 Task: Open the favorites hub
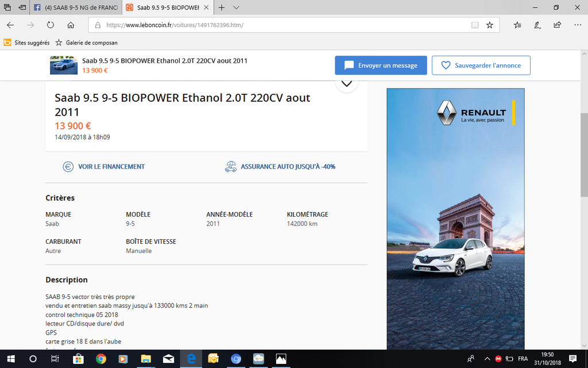pyautogui.click(x=517, y=25)
